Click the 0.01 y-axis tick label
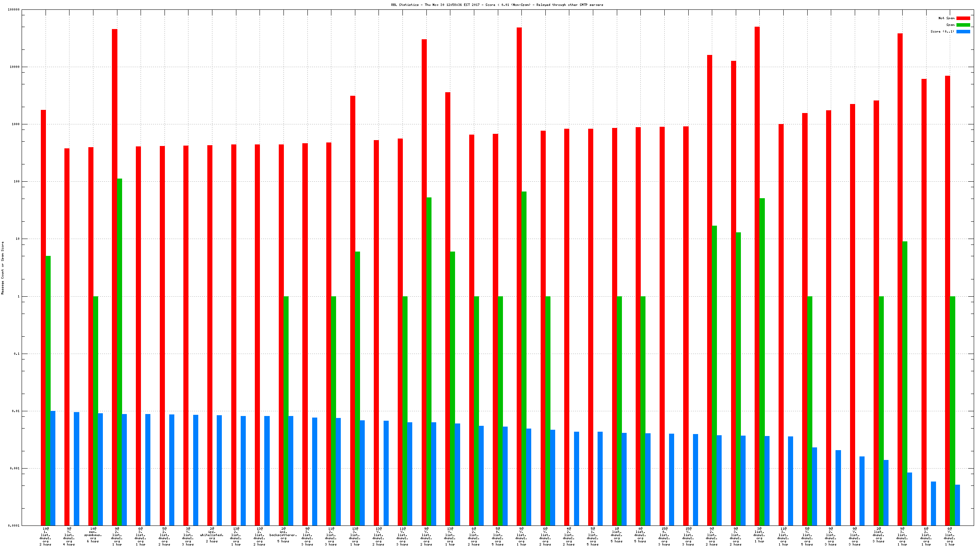The height and width of the screenshot is (551, 980). pos(15,411)
